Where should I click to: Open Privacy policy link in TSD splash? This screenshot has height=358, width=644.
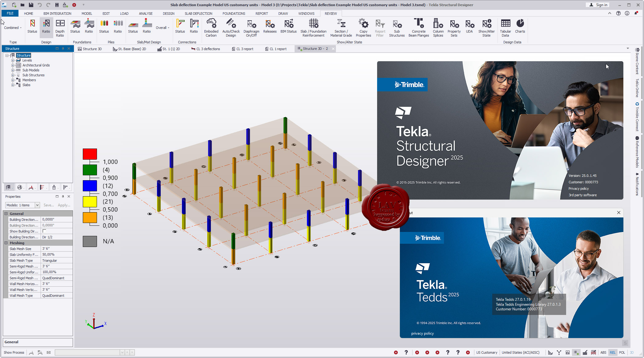tap(578, 189)
